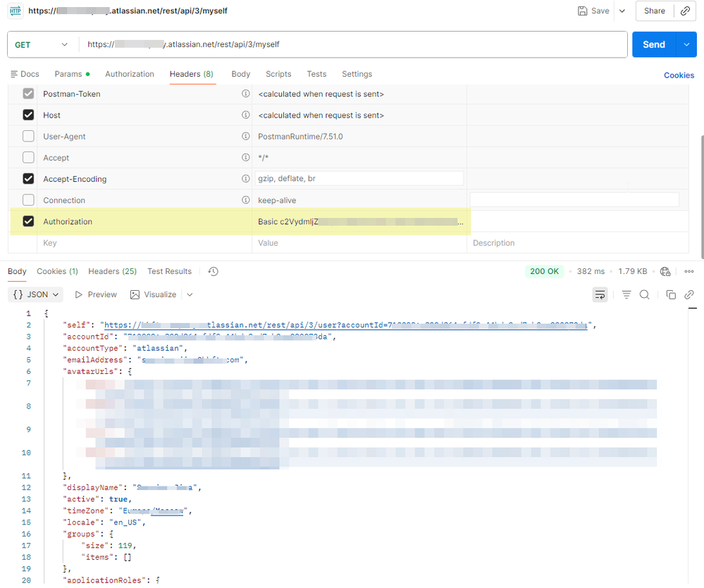Show info icon for Host header

[246, 115]
